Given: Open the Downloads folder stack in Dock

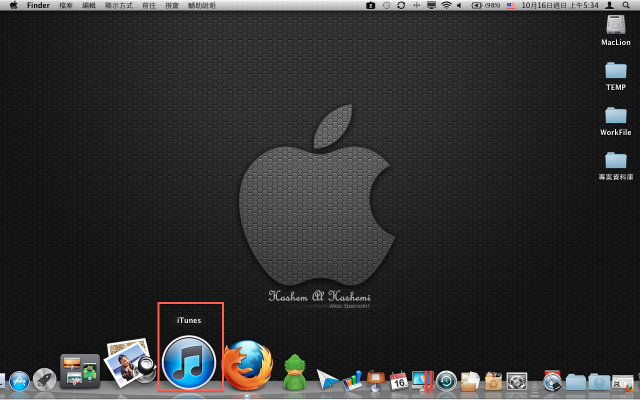Looking at the screenshot, I should point(599,382).
